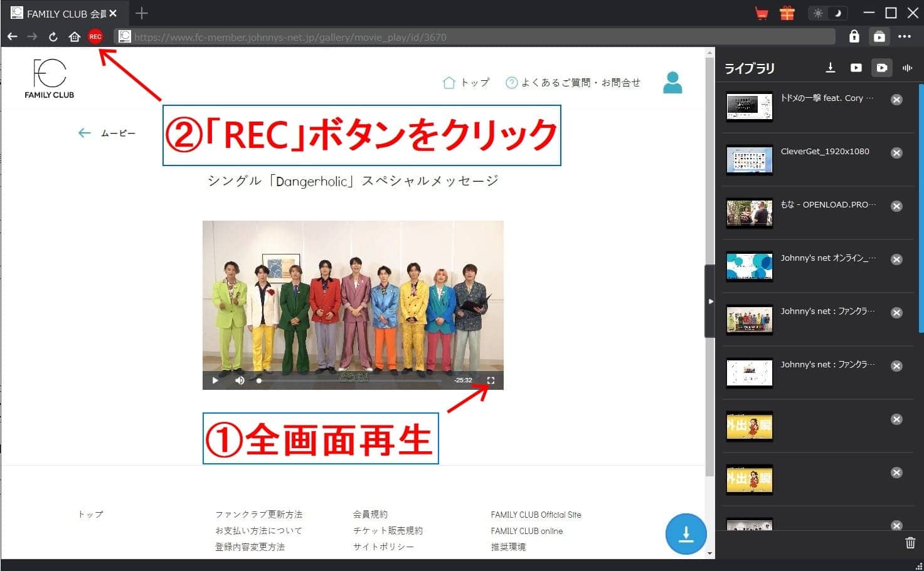Select Johnny's net オンライン library title

click(x=828, y=258)
